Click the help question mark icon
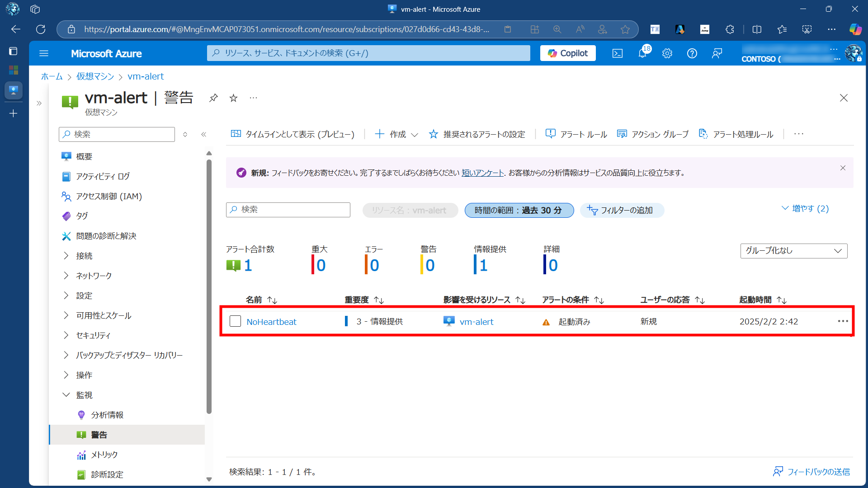 [692, 53]
